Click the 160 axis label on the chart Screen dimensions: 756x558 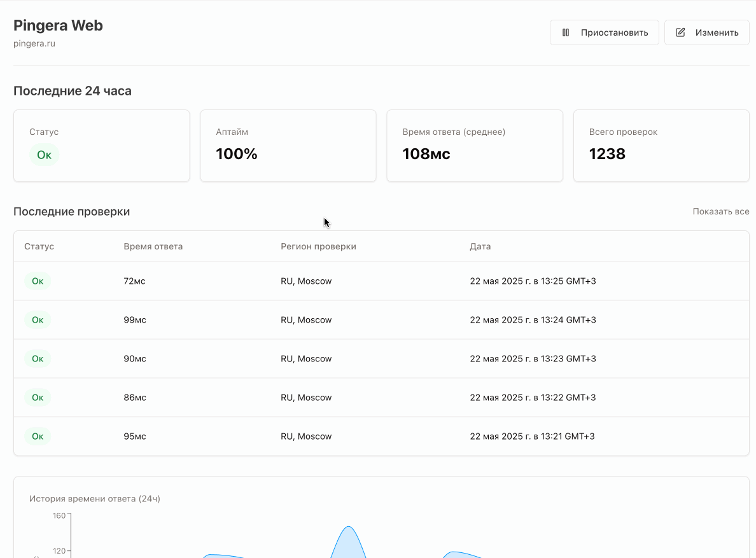click(59, 515)
